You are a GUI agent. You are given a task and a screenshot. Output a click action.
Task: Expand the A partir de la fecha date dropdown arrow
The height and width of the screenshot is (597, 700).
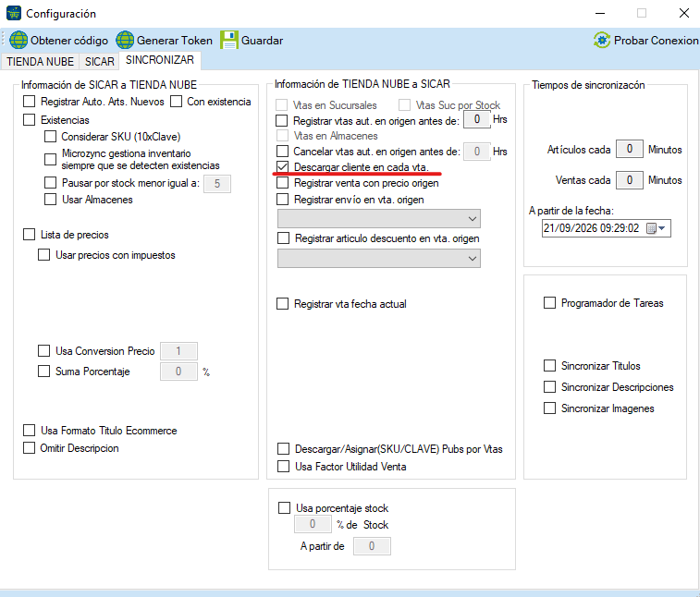click(x=662, y=228)
